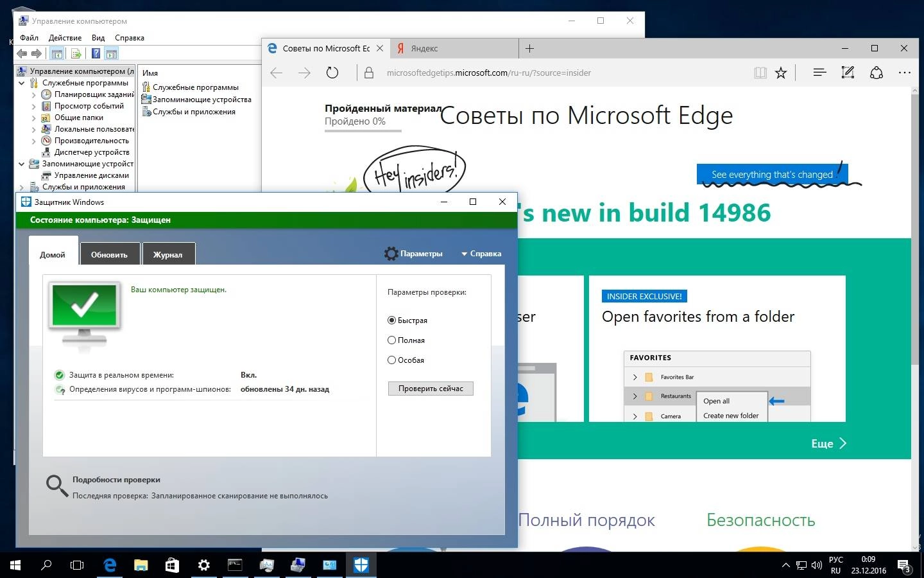Toggle console tree pane icon in Computer Management
Image resolution: width=924 pixels, height=578 pixels.
(x=57, y=54)
